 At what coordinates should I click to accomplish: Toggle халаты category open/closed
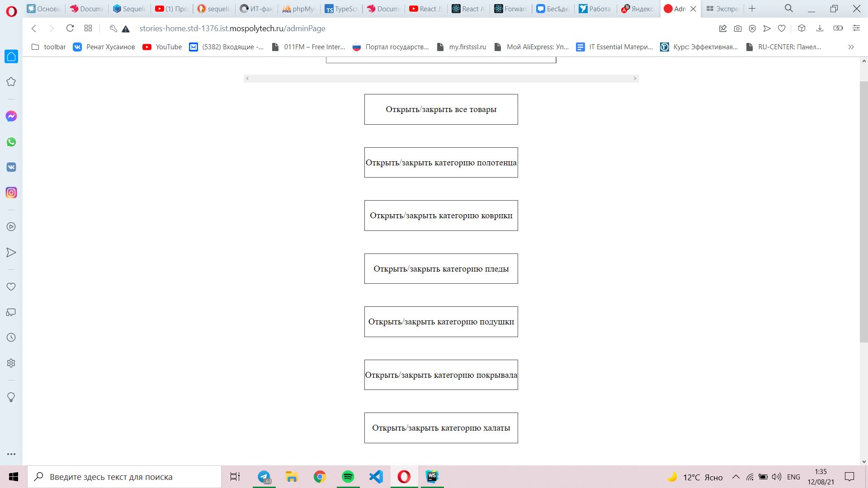pos(441,428)
